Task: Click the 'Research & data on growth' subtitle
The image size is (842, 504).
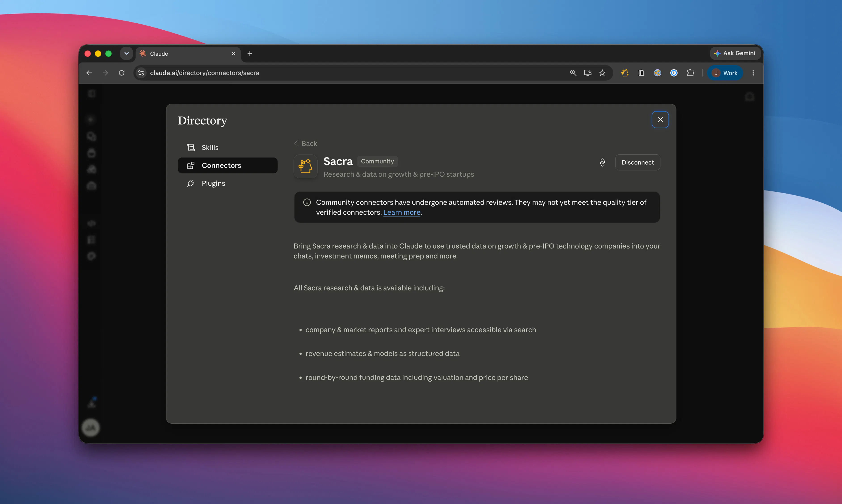Action: pyautogui.click(x=398, y=174)
